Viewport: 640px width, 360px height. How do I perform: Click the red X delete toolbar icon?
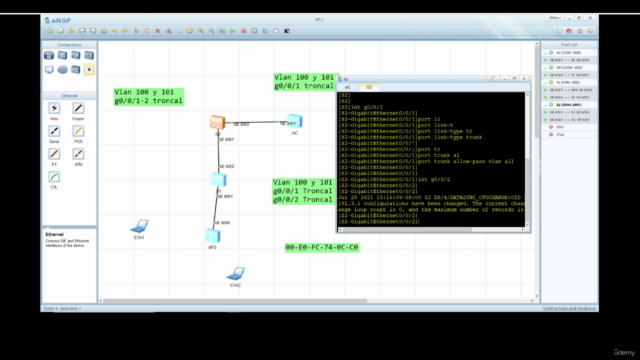click(x=158, y=31)
